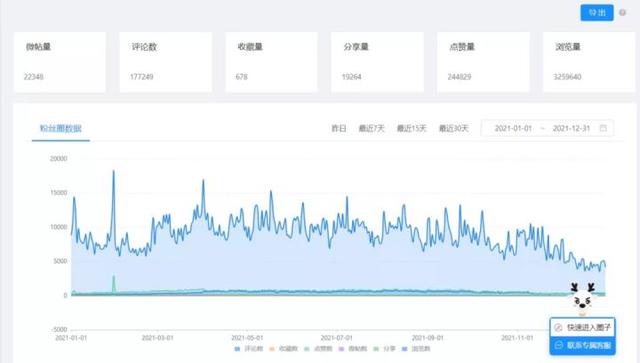The width and height of the screenshot is (640, 363).
Task: Select the 最近7天 time filter
Action: [371, 128]
